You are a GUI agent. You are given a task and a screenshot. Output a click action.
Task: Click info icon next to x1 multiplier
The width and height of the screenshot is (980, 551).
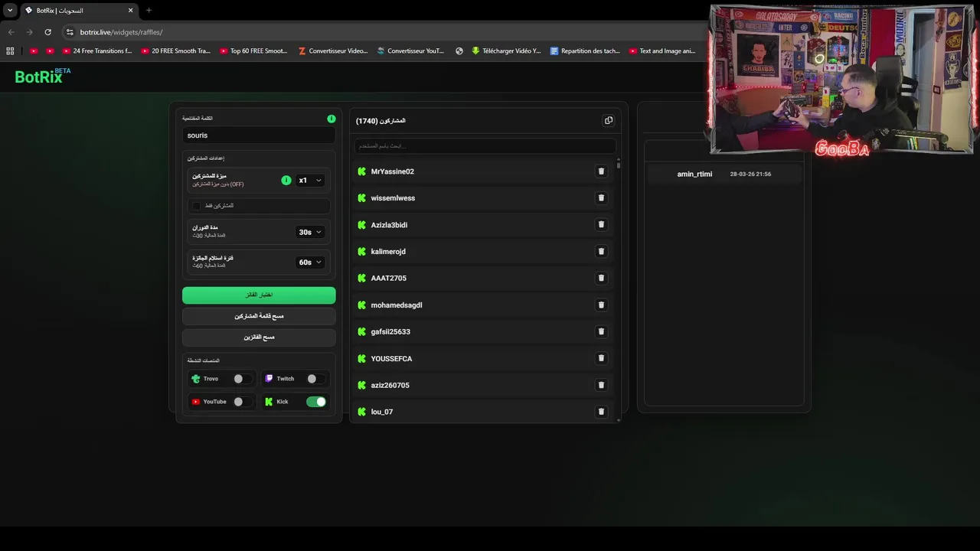tap(286, 181)
